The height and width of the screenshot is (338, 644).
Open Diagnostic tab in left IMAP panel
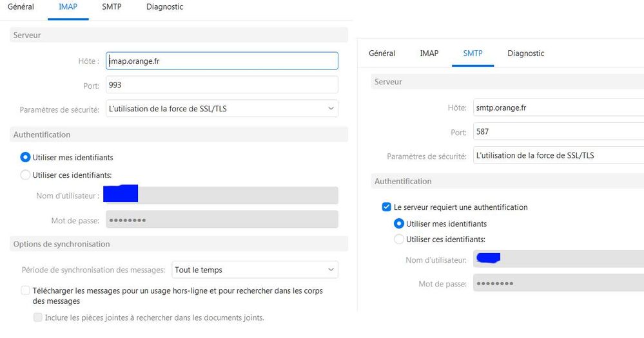pyautogui.click(x=164, y=7)
